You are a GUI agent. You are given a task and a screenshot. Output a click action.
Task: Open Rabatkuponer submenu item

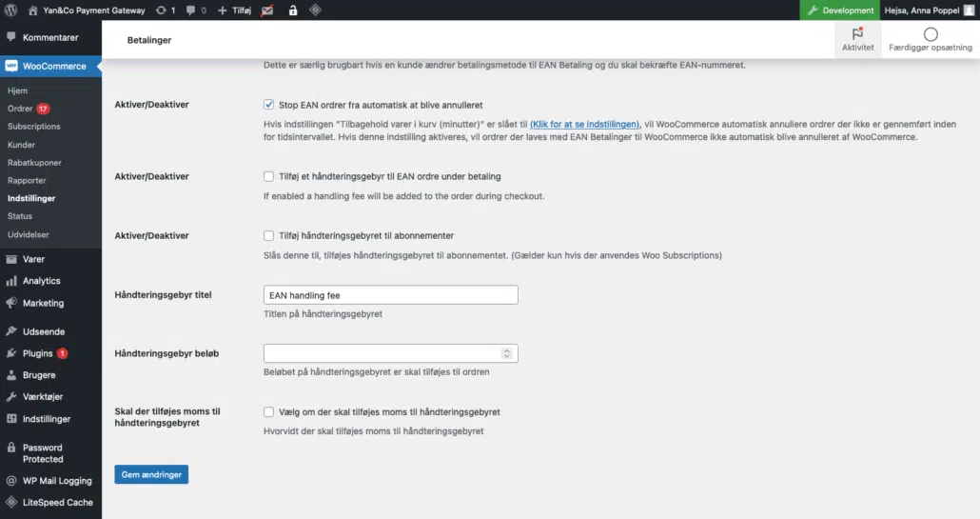pyautogui.click(x=34, y=163)
